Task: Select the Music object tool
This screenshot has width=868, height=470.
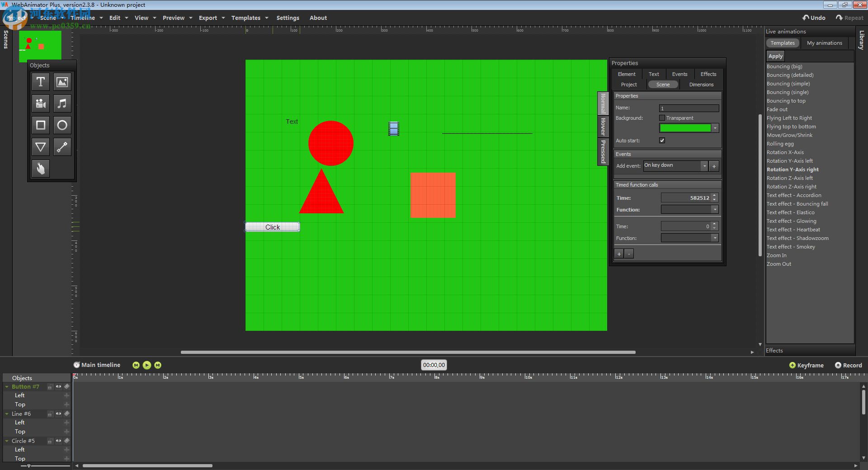Action: pyautogui.click(x=62, y=103)
